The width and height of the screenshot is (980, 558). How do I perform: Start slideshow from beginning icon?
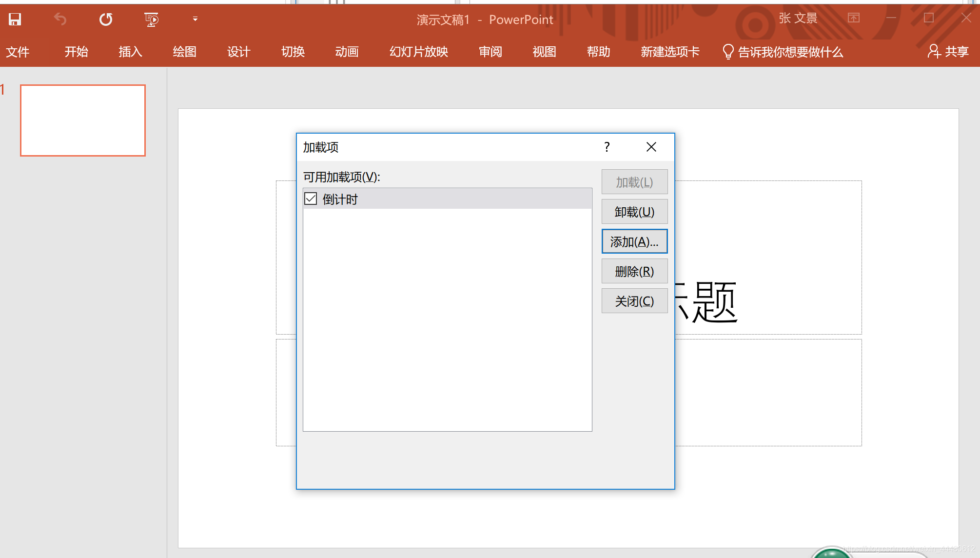pos(151,20)
